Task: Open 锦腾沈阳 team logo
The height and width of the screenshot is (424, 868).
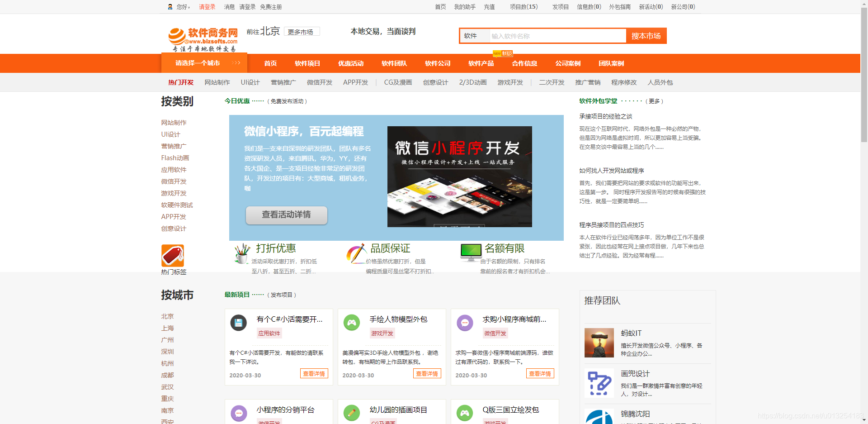Action: [x=599, y=416]
